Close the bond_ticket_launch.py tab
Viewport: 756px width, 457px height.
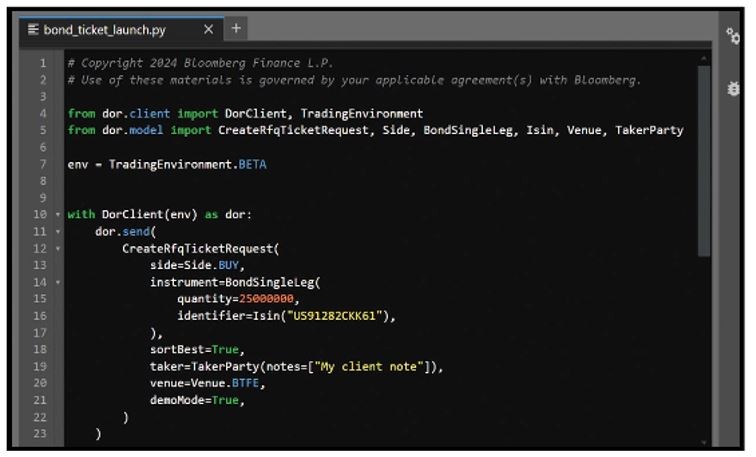(208, 30)
